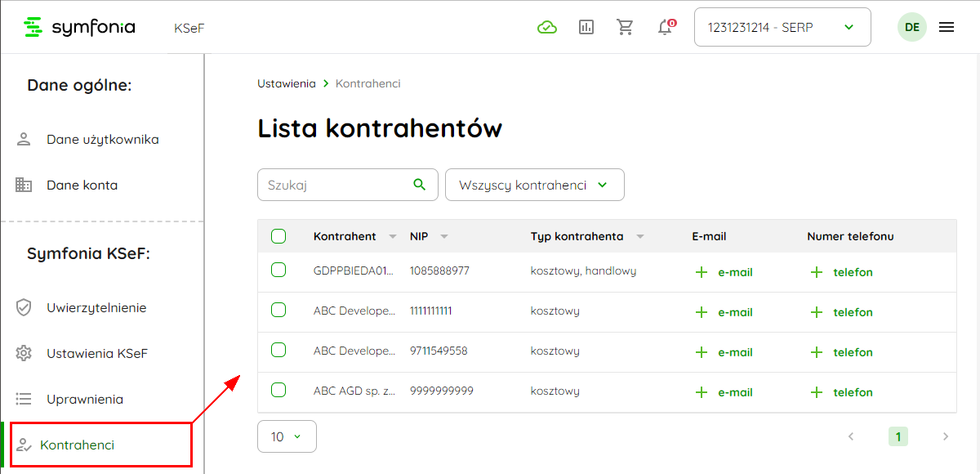This screenshot has height=474, width=980.
Task: Check the GDPPBIEDA01 contractor row checkbox
Action: pos(278,271)
